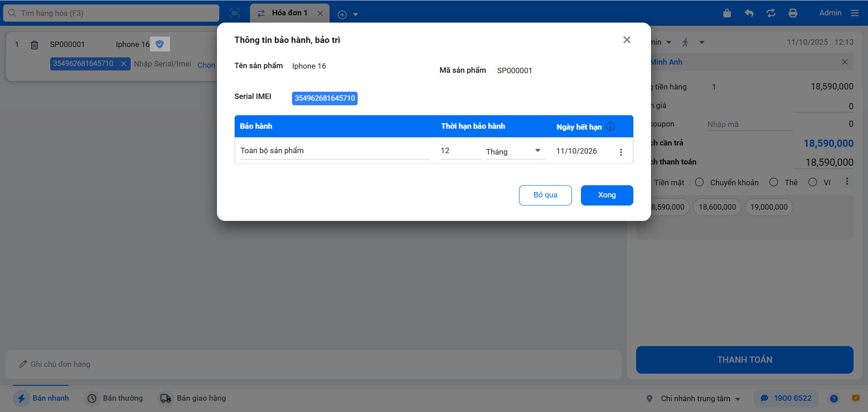The image size is (868, 412).
Task: Click the Chọn link
Action: (206, 65)
